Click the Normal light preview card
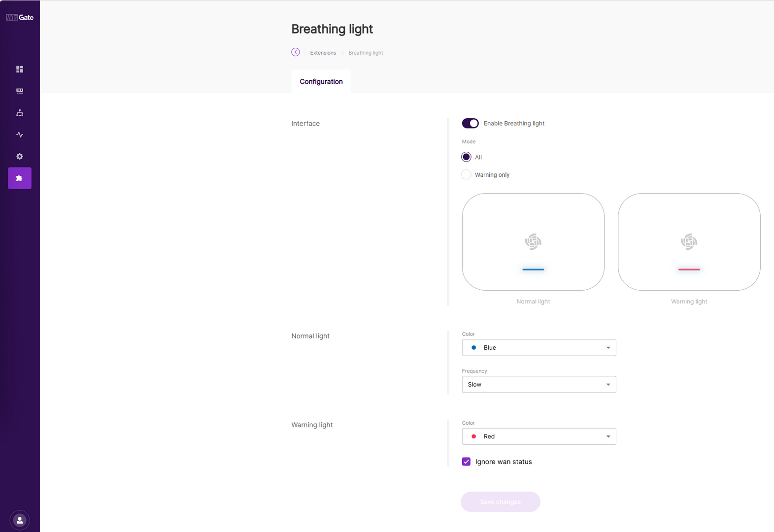The image size is (774, 532). (x=533, y=242)
